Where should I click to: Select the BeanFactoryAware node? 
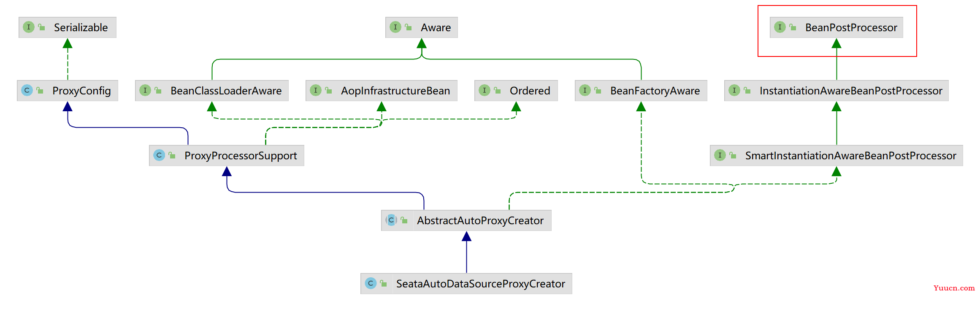(x=641, y=91)
